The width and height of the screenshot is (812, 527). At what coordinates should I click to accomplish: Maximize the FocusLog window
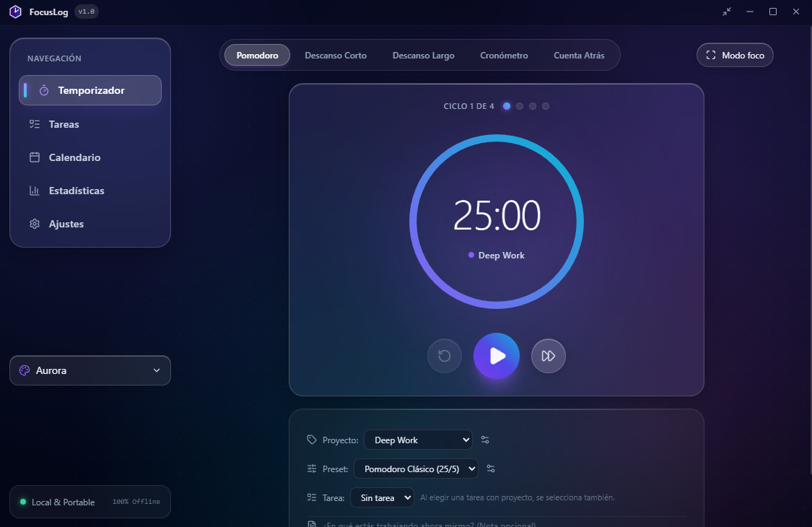click(772, 12)
